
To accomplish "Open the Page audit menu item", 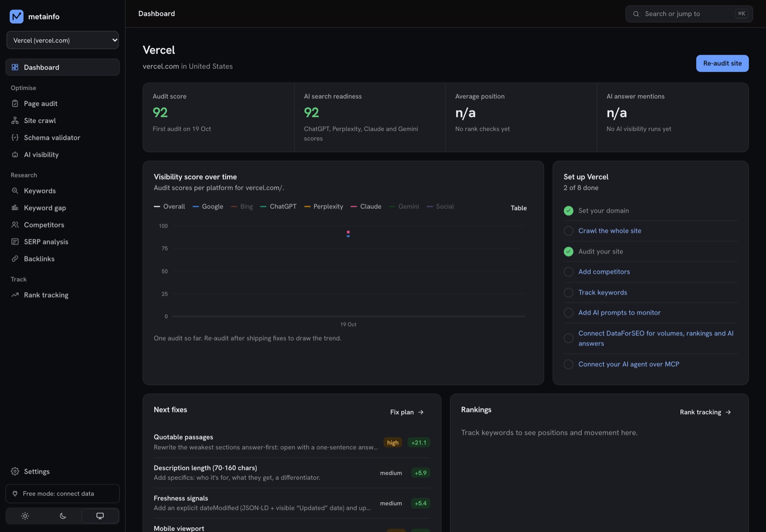I will (63, 103).
